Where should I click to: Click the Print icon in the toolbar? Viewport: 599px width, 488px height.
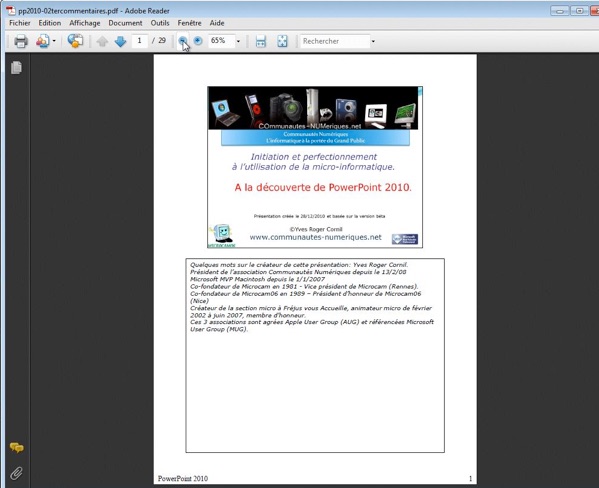[x=21, y=41]
